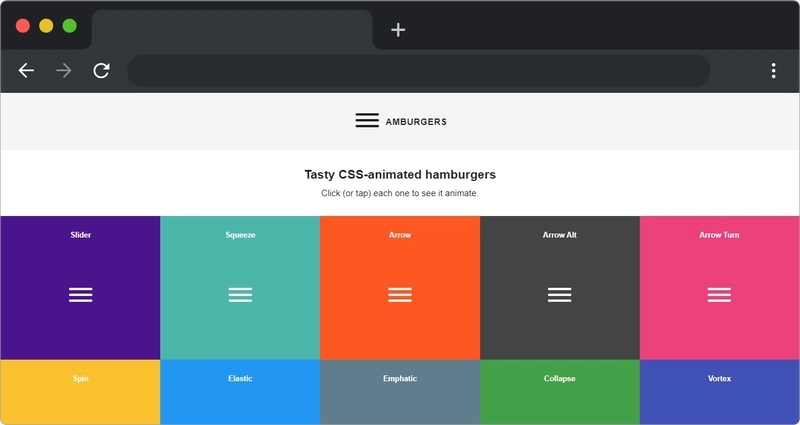Click the subtitle Click (or tap) each one

coord(400,193)
